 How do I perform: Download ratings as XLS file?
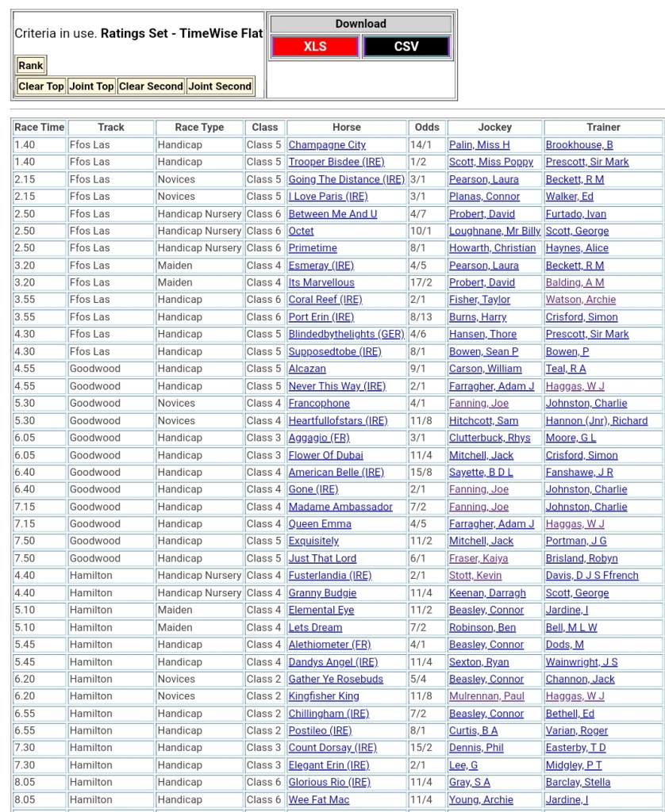[x=315, y=47]
